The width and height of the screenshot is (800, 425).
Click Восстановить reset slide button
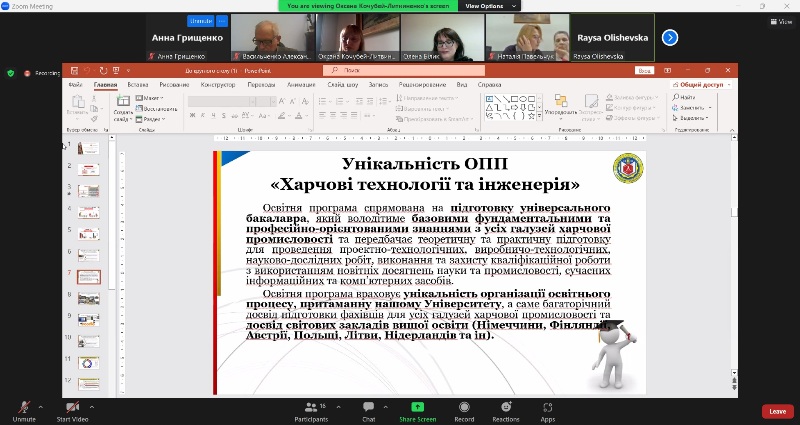pyautogui.click(x=157, y=109)
